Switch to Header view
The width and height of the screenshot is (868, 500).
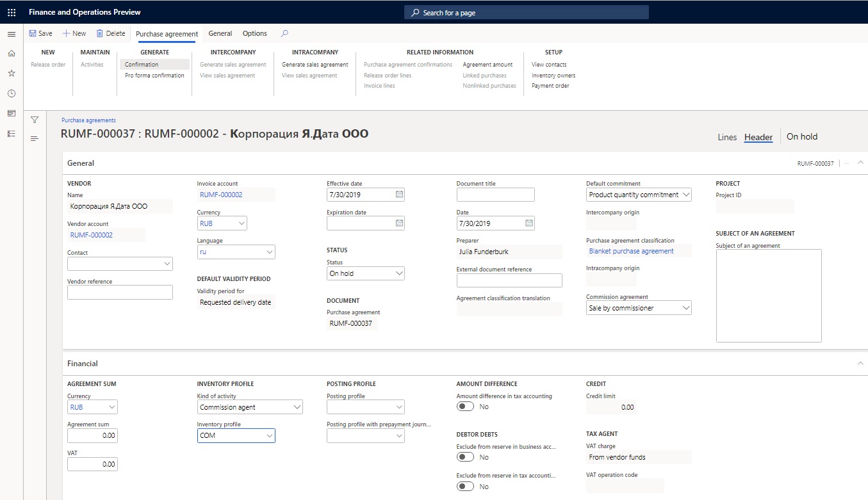[x=758, y=137]
